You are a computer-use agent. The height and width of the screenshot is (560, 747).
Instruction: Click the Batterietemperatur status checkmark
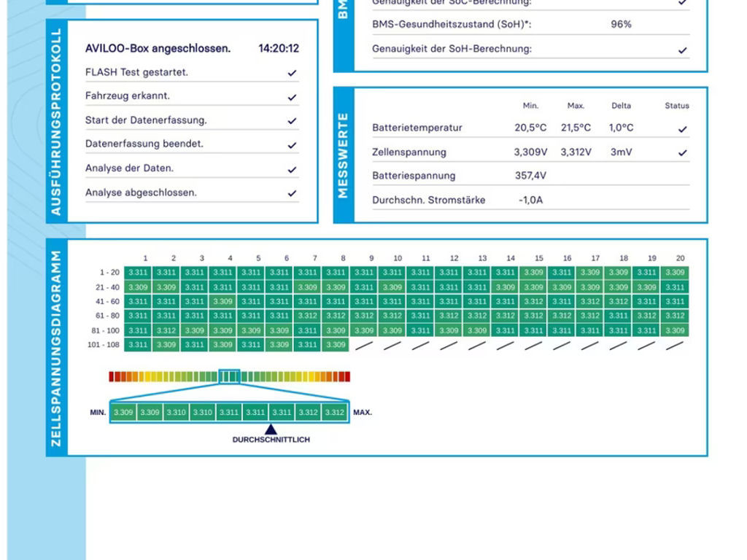682,129
